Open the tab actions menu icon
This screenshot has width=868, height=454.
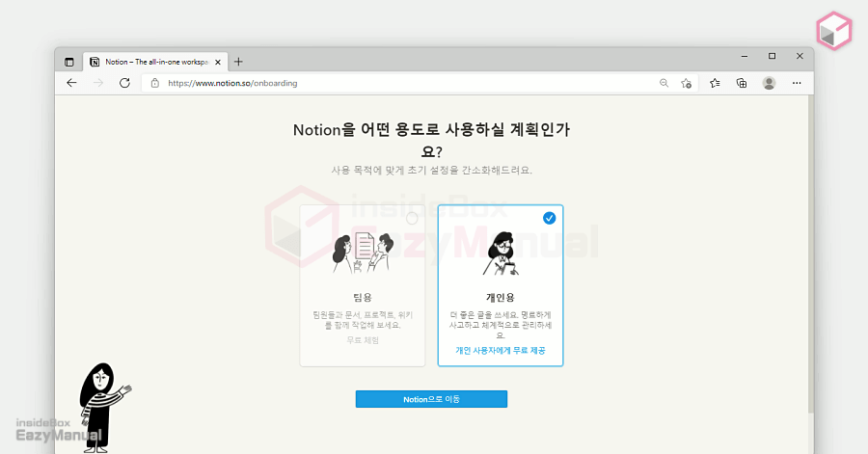point(69,62)
